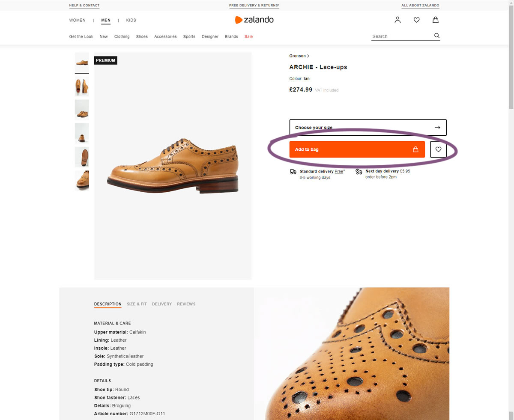This screenshot has height=420, width=514.
Task: Expand the Choose your size dropdown
Action: [368, 128]
